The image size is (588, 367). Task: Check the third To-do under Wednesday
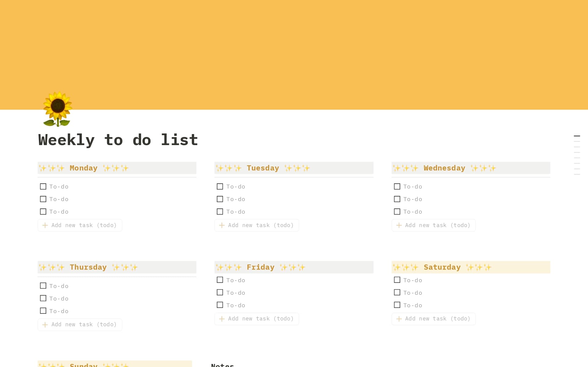click(x=397, y=212)
